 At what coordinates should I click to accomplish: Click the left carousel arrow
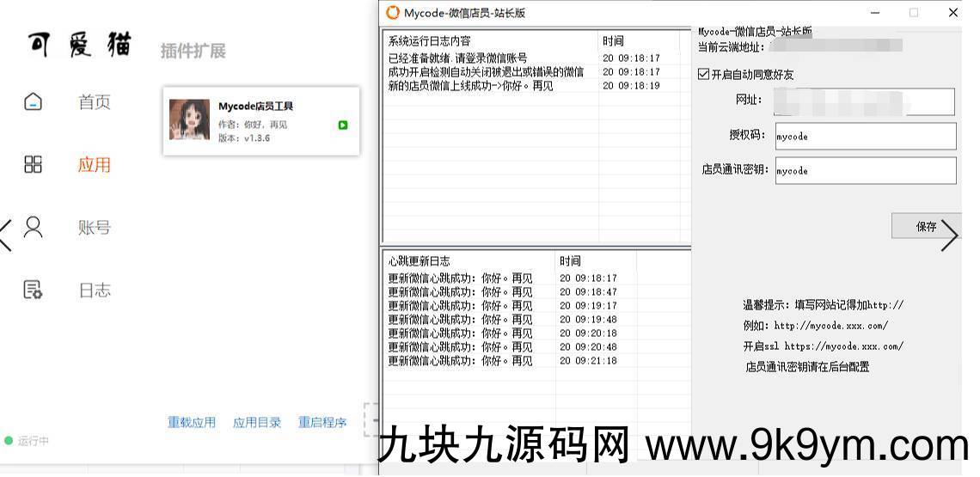6,235
